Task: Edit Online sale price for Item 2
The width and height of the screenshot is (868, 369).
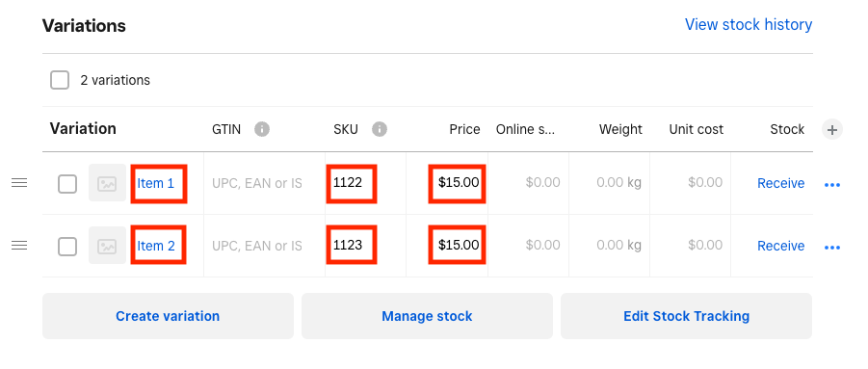Action: [528, 246]
